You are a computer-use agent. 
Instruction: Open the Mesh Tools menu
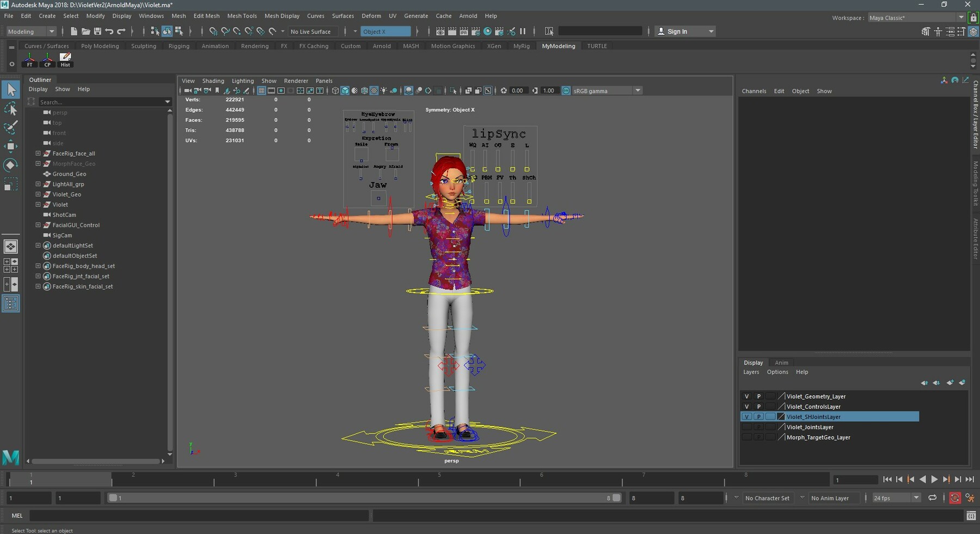pos(242,16)
